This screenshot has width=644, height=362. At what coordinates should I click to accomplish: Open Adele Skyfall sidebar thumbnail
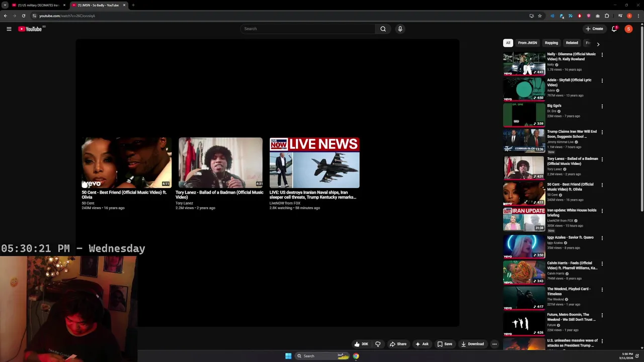click(524, 89)
